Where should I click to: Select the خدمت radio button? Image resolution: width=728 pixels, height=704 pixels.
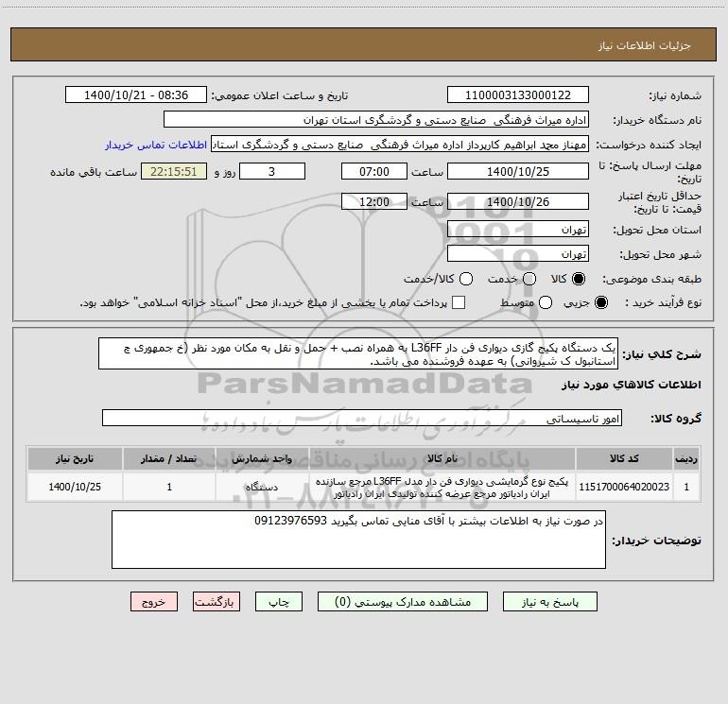point(529,279)
